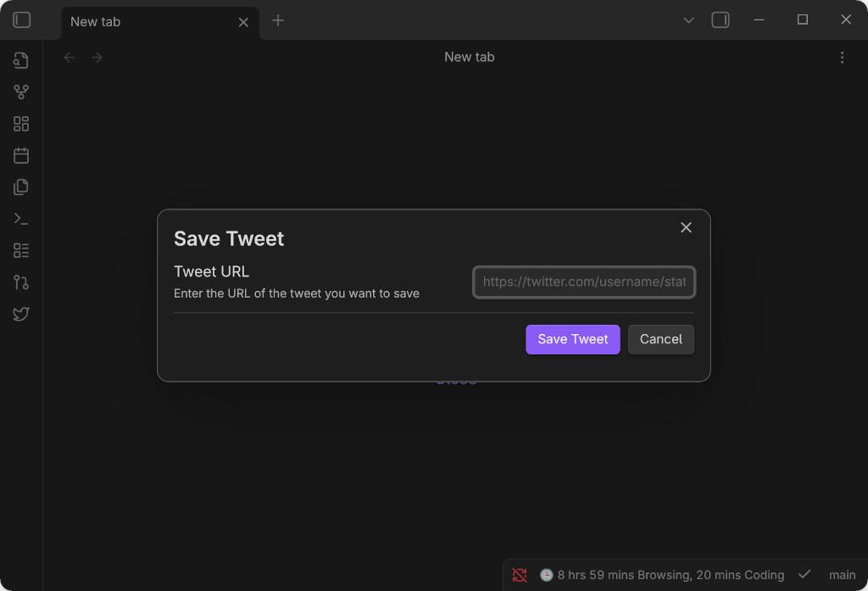The width and height of the screenshot is (868, 591).
Task: Minimize the application window
Action: (759, 20)
